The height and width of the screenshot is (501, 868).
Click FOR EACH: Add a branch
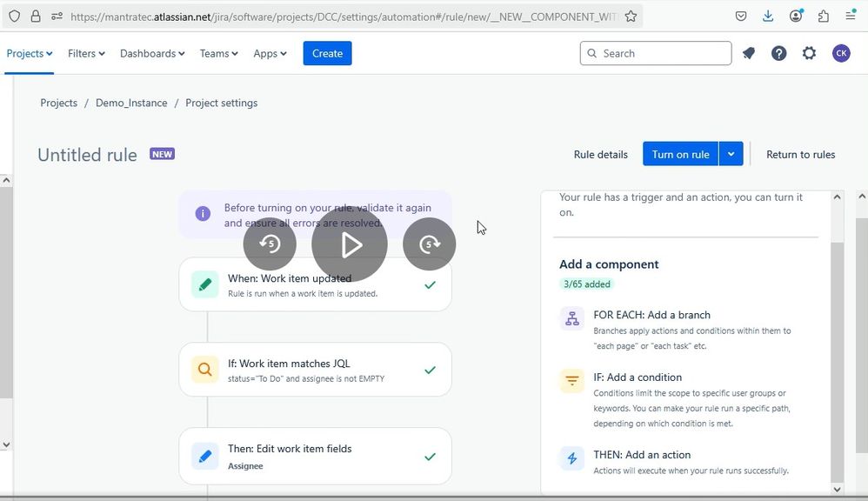pyautogui.click(x=651, y=315)
